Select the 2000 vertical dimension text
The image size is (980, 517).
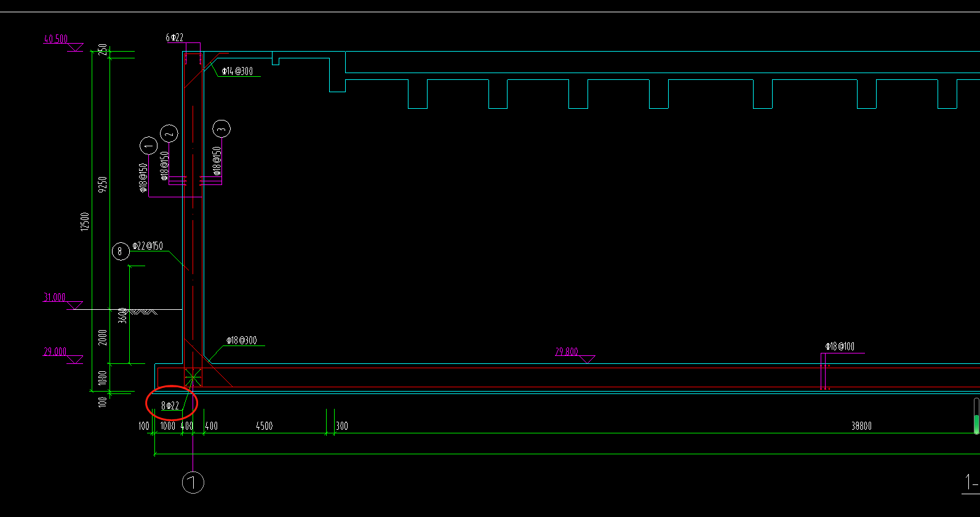point(103,337)
